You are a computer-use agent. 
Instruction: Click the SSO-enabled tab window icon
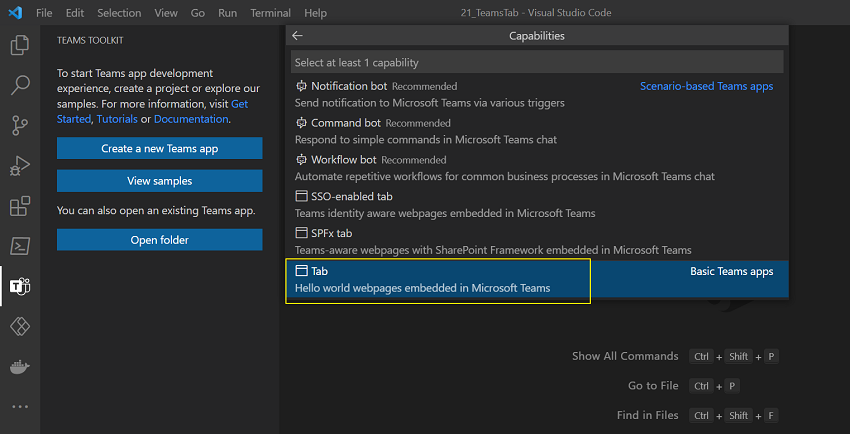301,196
